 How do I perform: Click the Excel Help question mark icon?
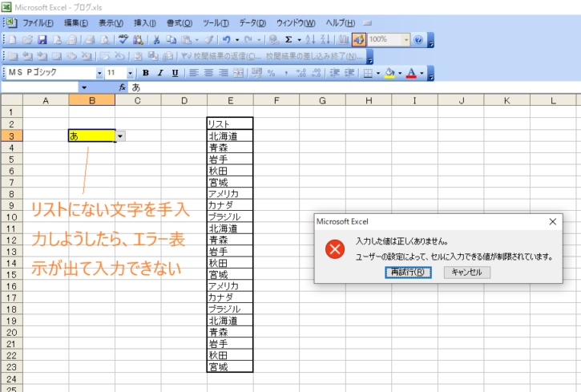coord(420,39)
